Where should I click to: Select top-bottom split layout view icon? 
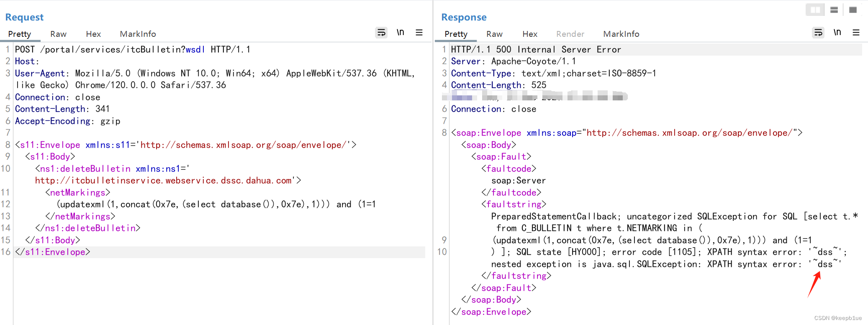click(834, 10)
